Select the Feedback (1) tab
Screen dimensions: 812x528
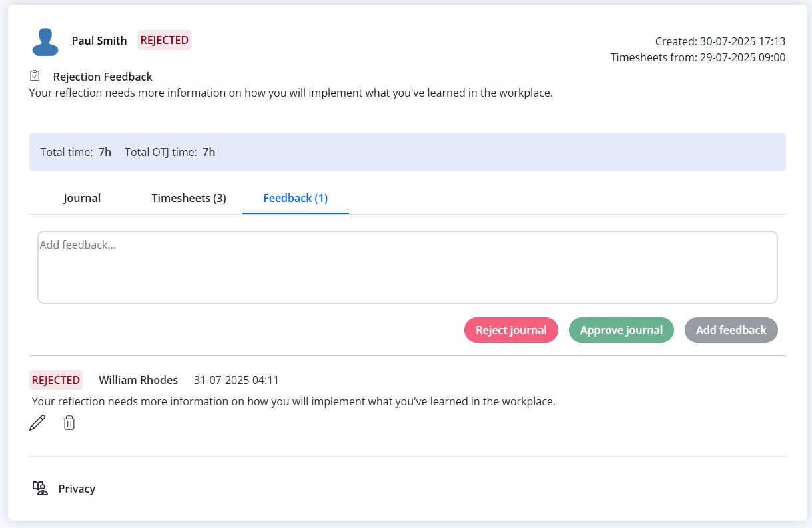tap(296, 198)
